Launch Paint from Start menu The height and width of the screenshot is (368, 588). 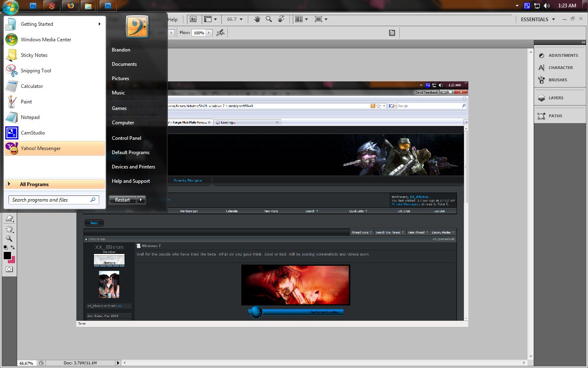(54, 102)
